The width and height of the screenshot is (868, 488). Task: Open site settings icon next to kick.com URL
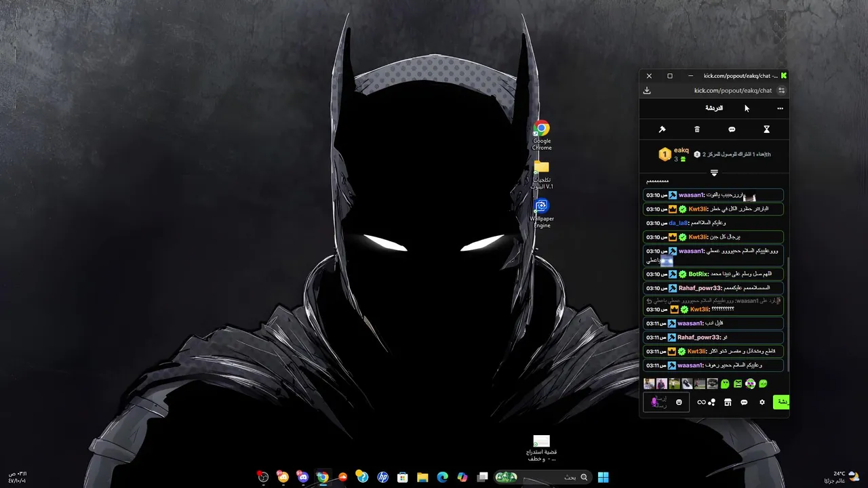click(x=781, y=90)
